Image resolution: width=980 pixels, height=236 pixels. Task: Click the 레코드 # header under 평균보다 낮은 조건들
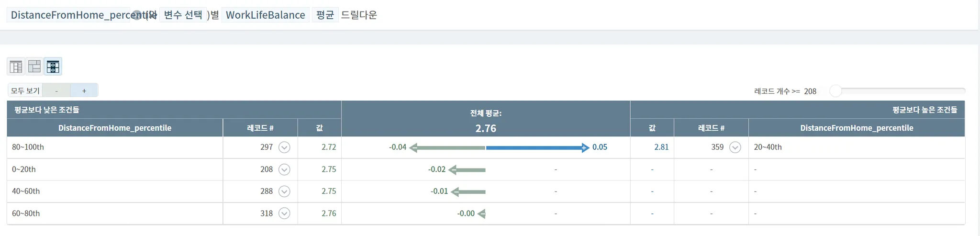click(260, 128)
